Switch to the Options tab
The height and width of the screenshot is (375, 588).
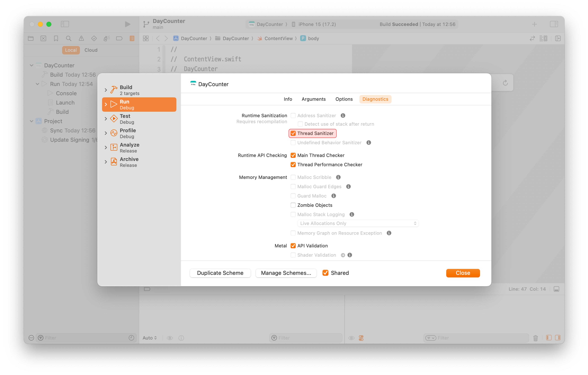tap(344, 99)
